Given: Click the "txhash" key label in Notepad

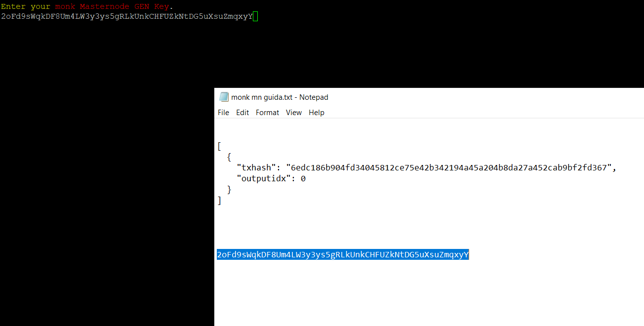Looking at the screenshot, I should 256,167.
